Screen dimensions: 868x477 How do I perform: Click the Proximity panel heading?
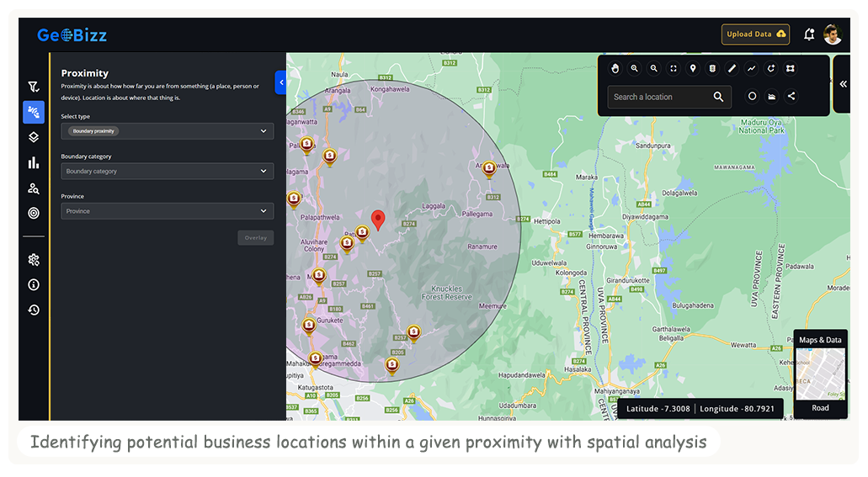tap(85, 73)
